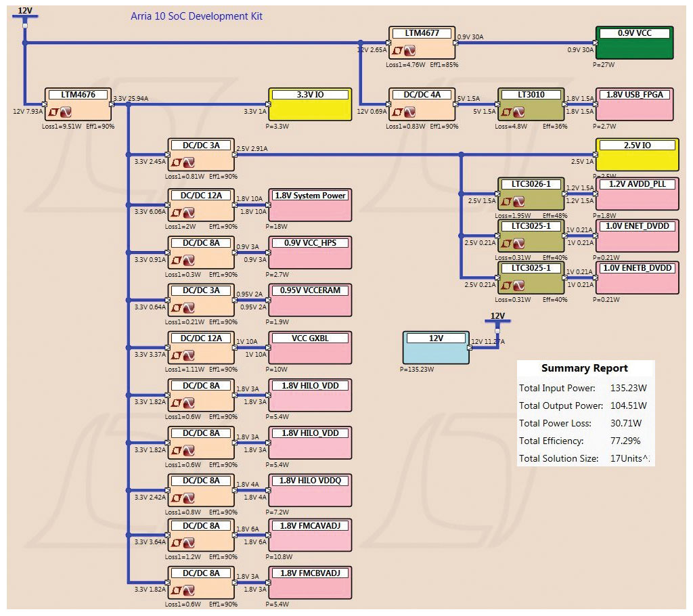Select the 1.8V System Power load block
The width and height of the screenshot is (693, 616).
tap(310, 205)
